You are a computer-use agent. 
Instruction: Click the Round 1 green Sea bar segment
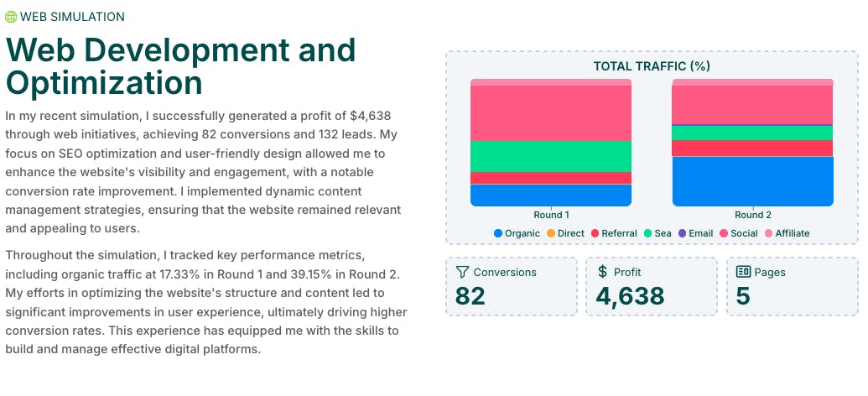550,156
